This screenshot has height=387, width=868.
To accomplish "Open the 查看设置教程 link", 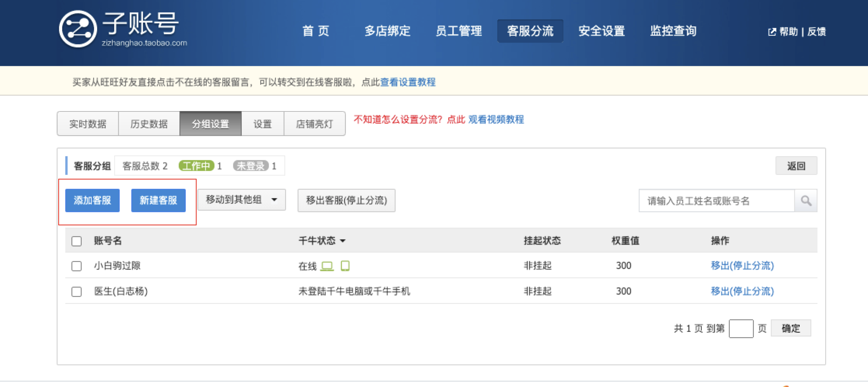I will pos(408,82).
